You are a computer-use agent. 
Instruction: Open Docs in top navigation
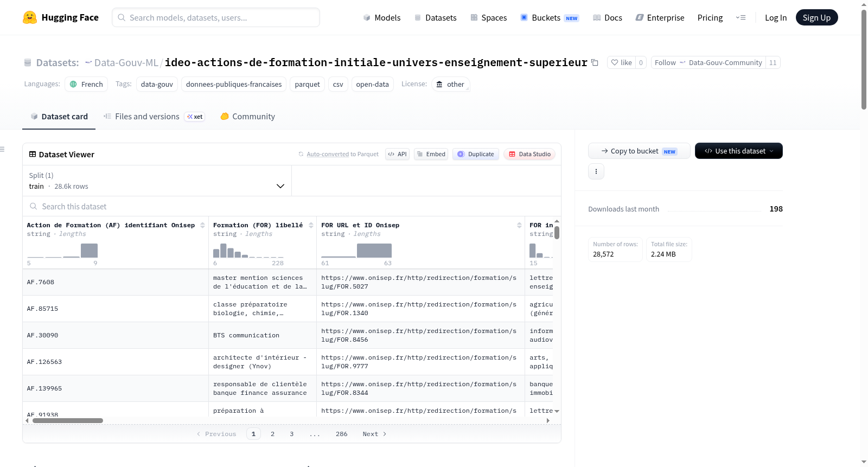608,17
